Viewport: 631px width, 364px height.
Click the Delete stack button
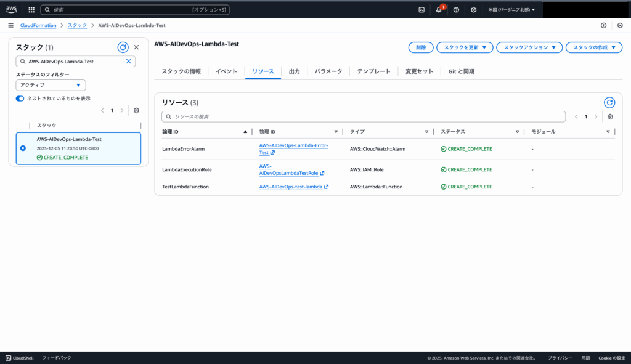(x=420, y=47)
